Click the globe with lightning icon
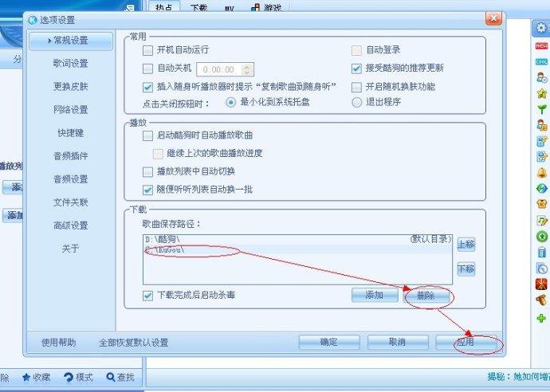The width and height of the screenshot is (550, 392). (x=542, y=188)
